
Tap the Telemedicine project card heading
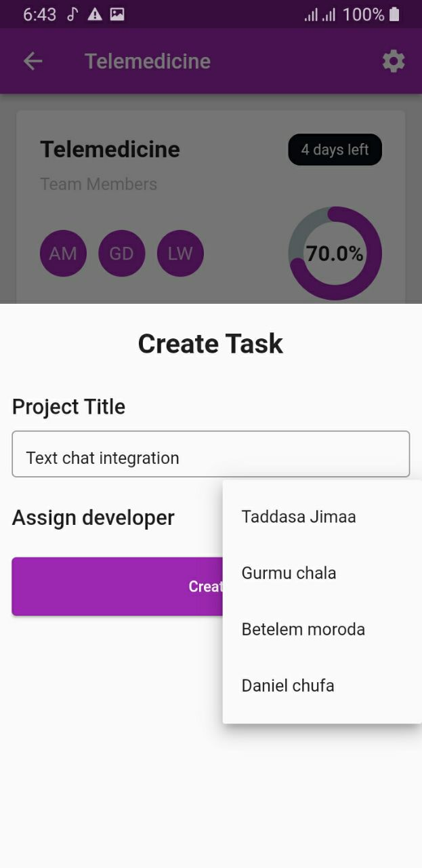(x=109, y=149)
